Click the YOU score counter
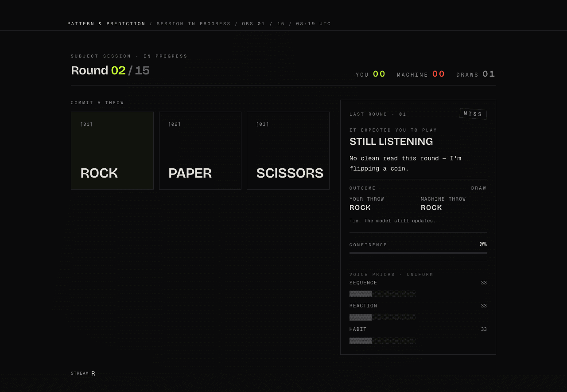This screenshot has height=392, width=567. (371, 74)
